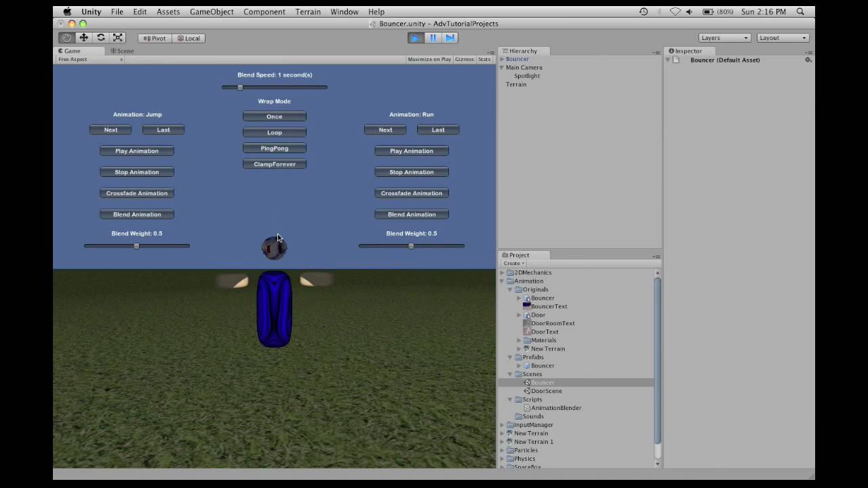Toggle Pivot handle position mode
Screen dimensions: 868x488
tap(155, 38)
